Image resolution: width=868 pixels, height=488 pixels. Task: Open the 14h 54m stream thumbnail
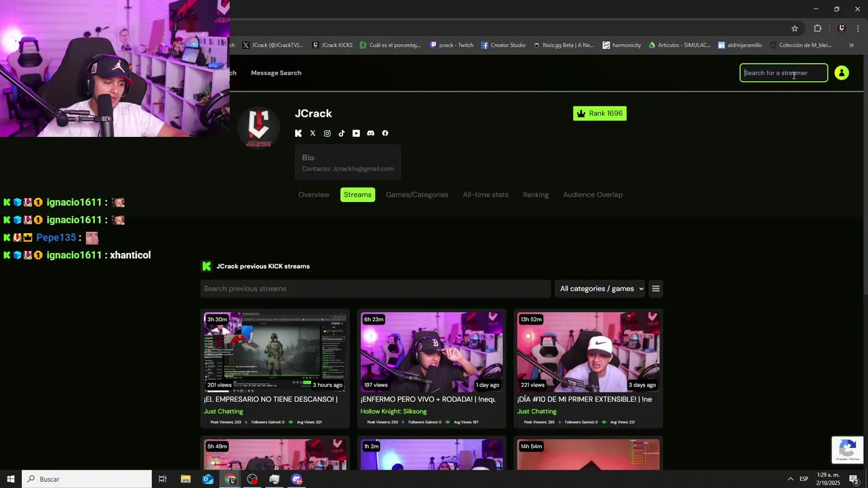coord(588,454)
